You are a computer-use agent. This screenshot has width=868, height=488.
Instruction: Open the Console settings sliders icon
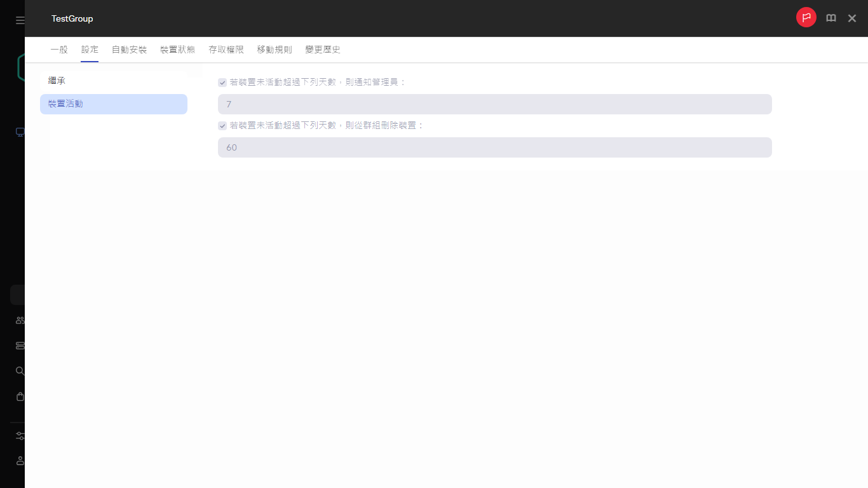tap(18, 435)
